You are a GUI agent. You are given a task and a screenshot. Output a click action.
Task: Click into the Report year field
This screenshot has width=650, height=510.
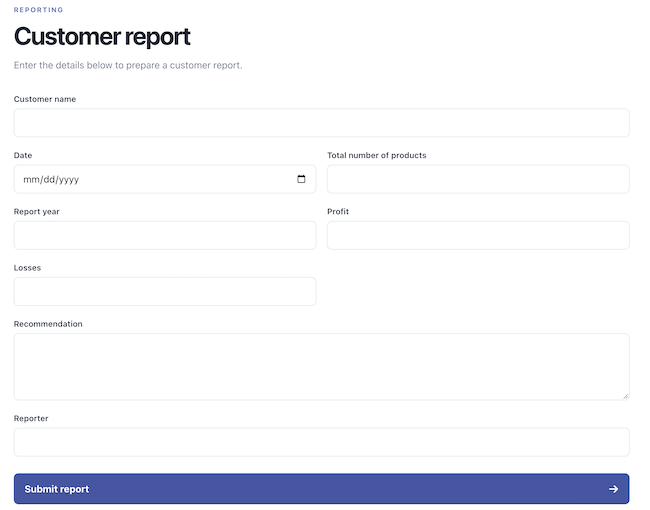tap(165, 236)
